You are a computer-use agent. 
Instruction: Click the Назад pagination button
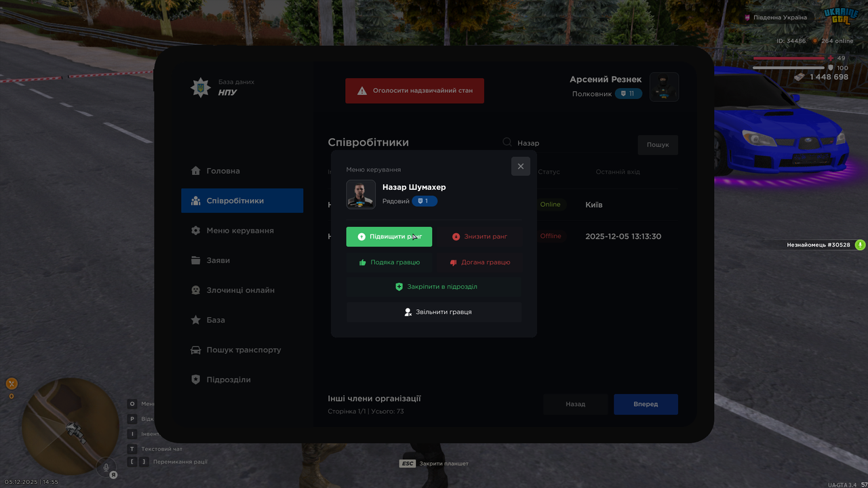576,404
